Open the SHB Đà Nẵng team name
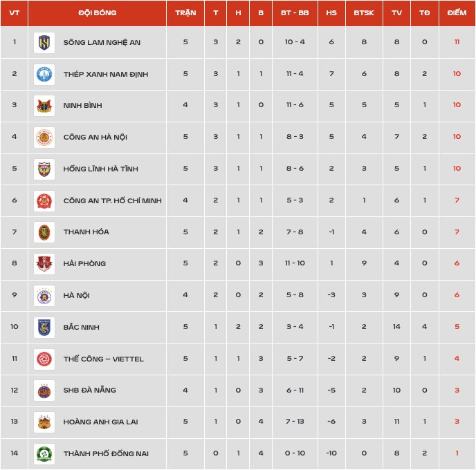Viewport: 476px width, 470px height. 89,390
